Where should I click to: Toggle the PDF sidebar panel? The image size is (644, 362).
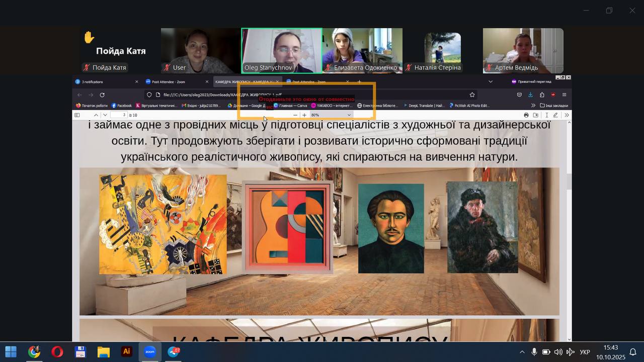pyautogui.click(x=77, y=115)
